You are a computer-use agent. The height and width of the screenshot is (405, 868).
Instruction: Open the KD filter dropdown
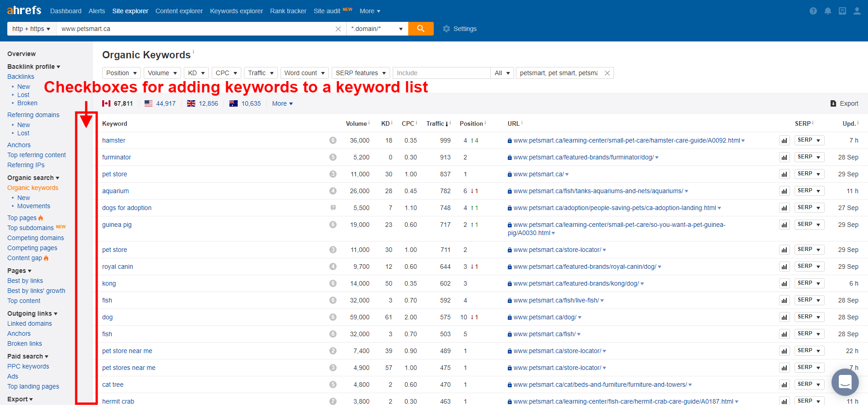pyautogui.click(x=196, y=73)
